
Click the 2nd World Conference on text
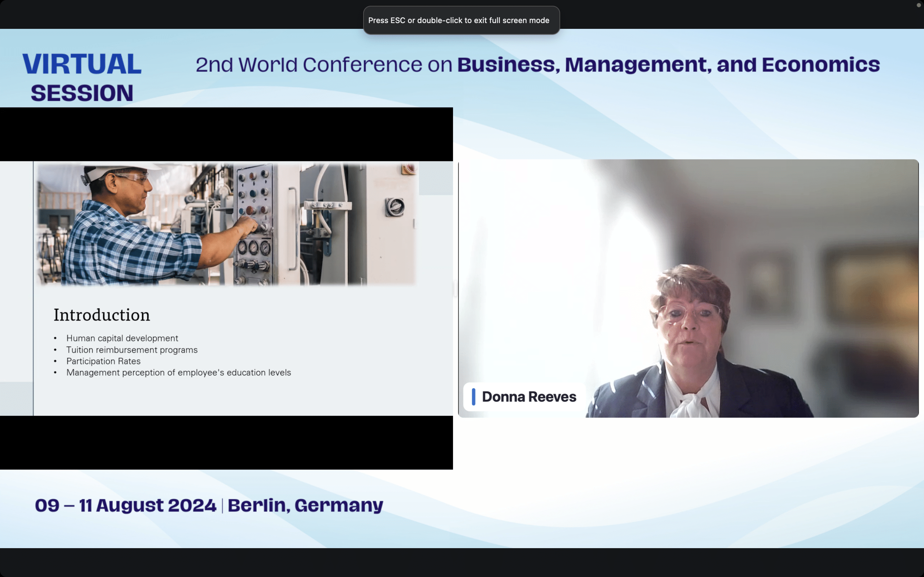pos(324,65)
